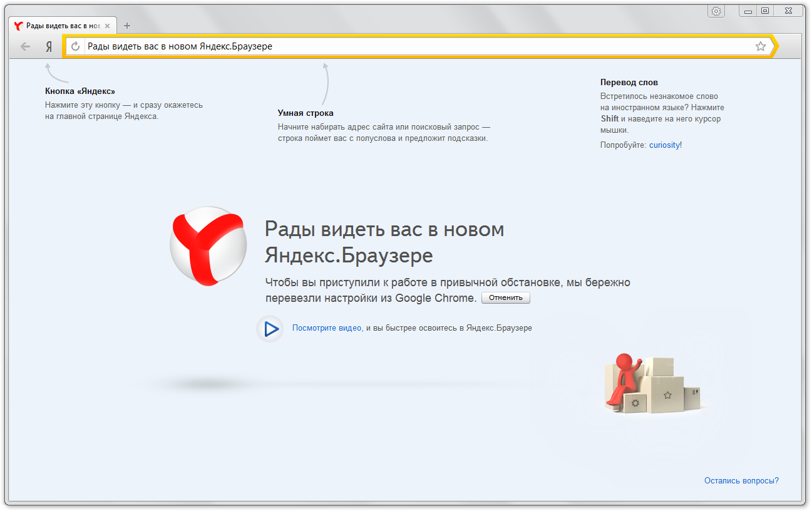Reload the page with the refresh icon
This screenshot has height=511, width=812.
pyautogui.click(x=76, y=46)
